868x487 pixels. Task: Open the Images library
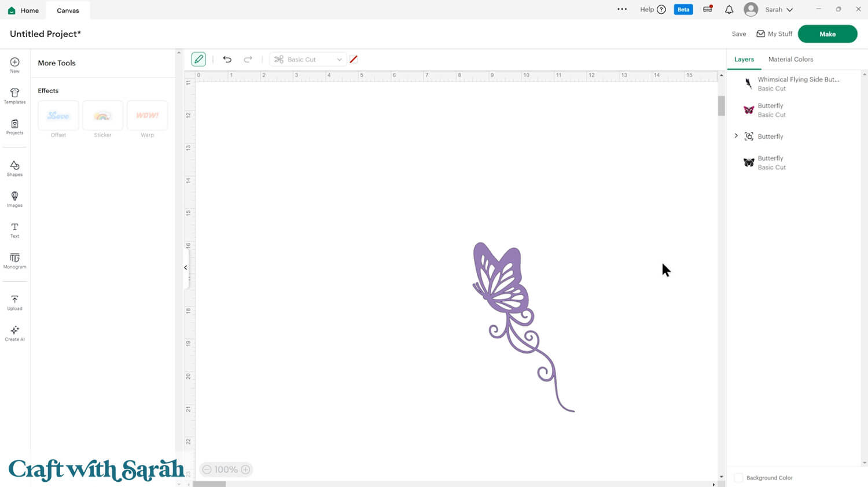(x=14, y=199)
